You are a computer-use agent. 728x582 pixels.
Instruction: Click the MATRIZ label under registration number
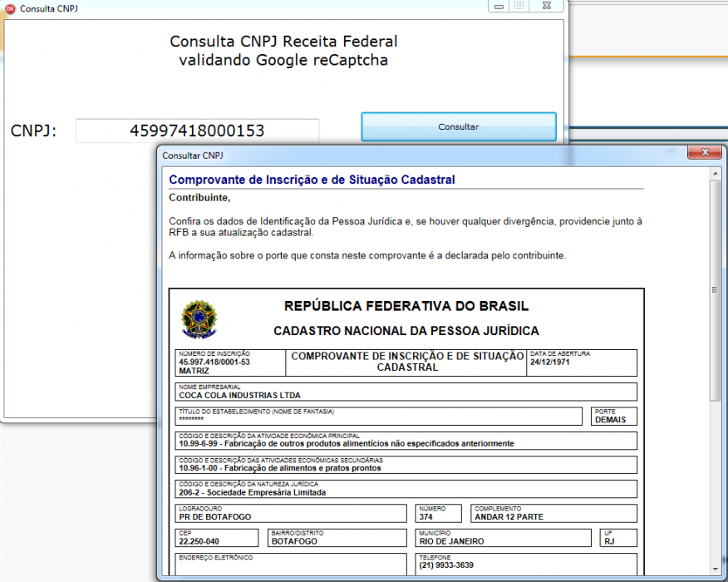tap(194, 371)
